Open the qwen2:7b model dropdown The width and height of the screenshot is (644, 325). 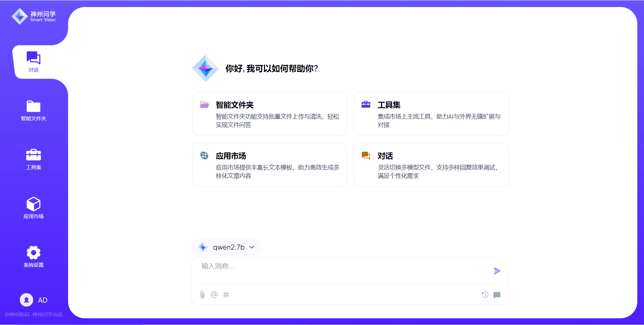click(x=226, y=247)
